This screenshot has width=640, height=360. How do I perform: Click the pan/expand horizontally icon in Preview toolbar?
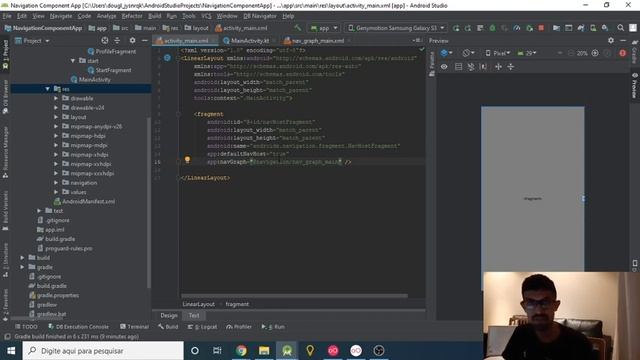tap(498, 67)
